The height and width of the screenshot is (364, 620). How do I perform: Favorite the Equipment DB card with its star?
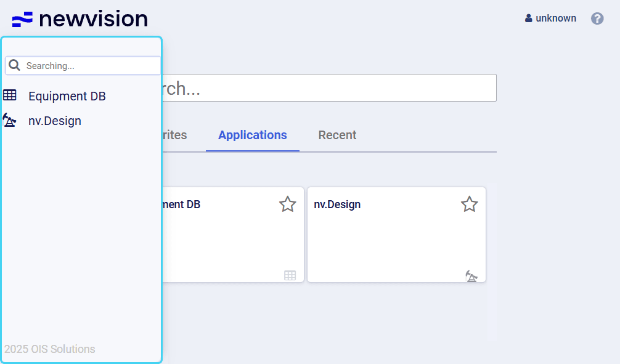click(x=288, y=204)
